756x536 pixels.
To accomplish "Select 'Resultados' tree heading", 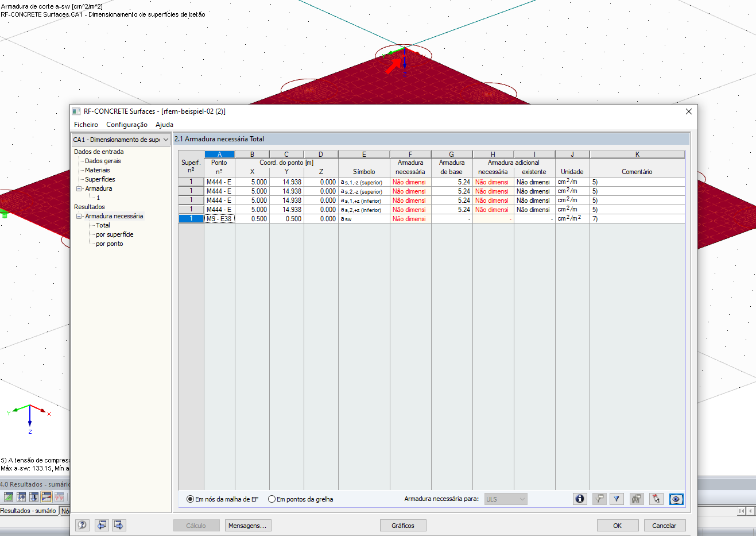I will 90,207.
